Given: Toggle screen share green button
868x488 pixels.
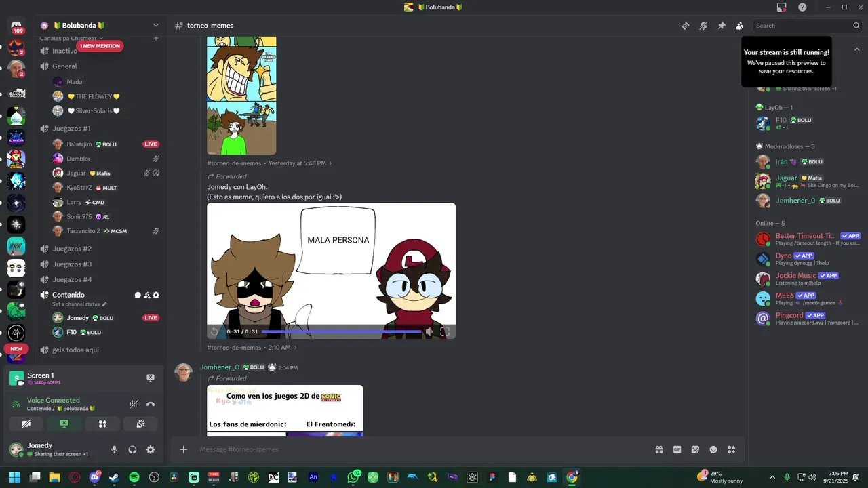Looking at the screenshot, I should tap(64, 424).
